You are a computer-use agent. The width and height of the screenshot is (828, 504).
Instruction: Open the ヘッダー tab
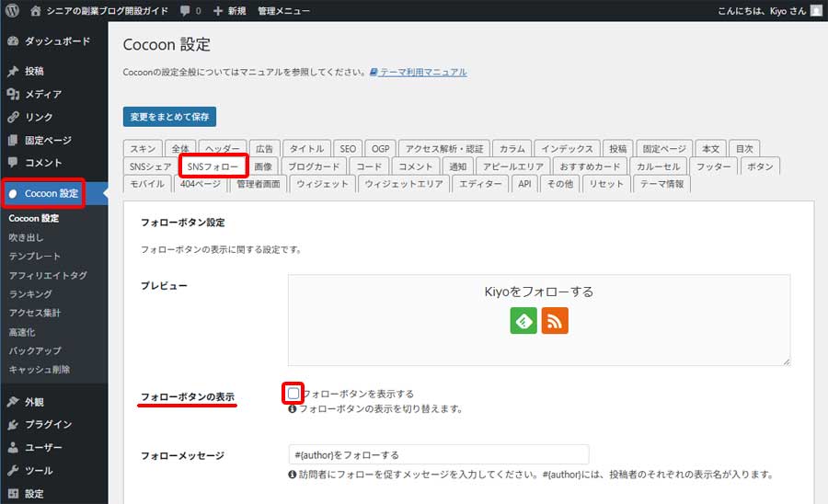(223, 149)
